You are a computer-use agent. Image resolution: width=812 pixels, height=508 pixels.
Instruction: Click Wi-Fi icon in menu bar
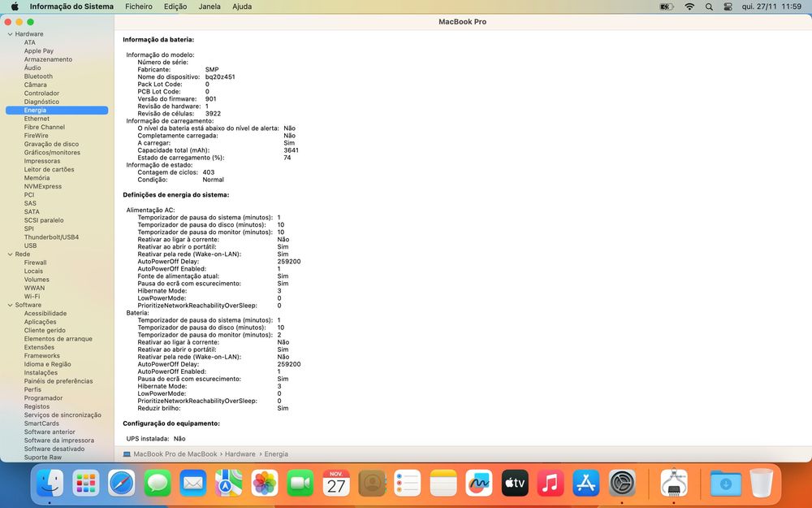click(689, 7)
